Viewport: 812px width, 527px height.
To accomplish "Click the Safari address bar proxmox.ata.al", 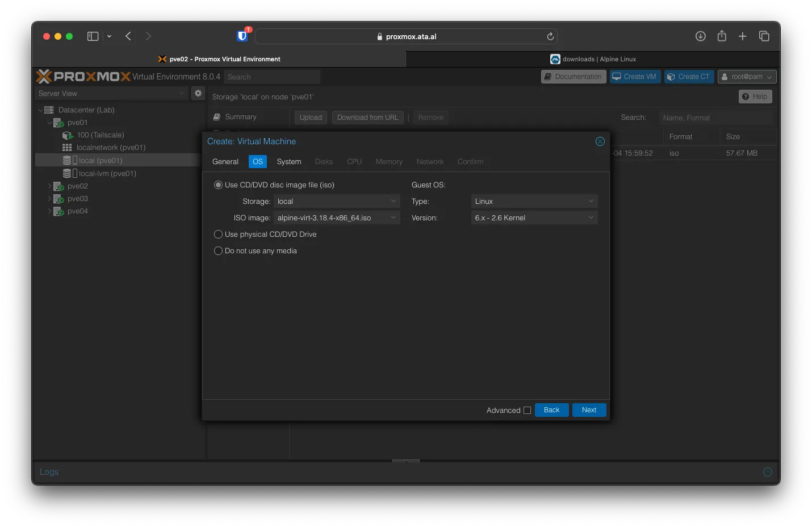I will [x=406, y=36].
